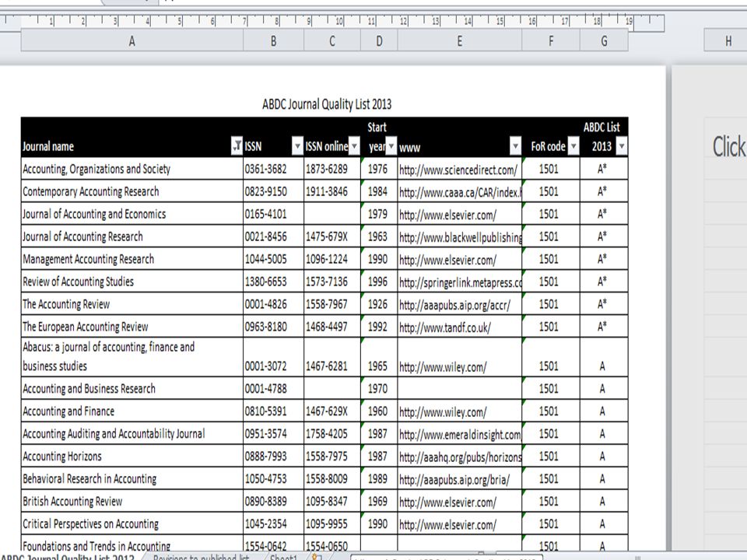Select column E header

tap(460, 41)
